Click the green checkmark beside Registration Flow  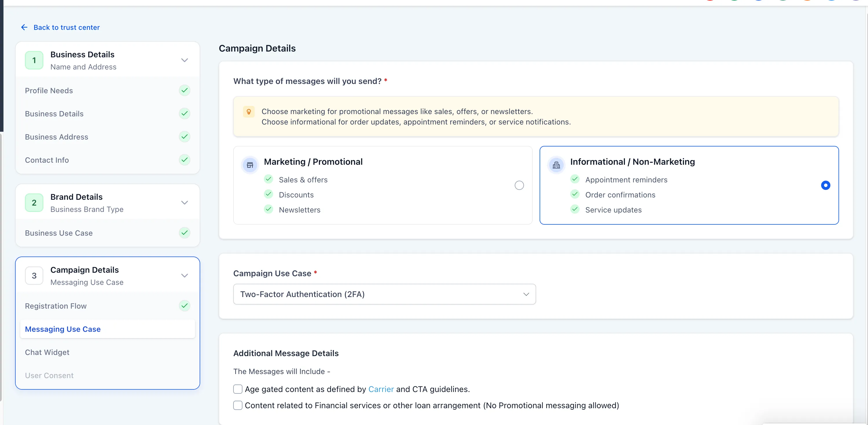(x=184, y=306)
